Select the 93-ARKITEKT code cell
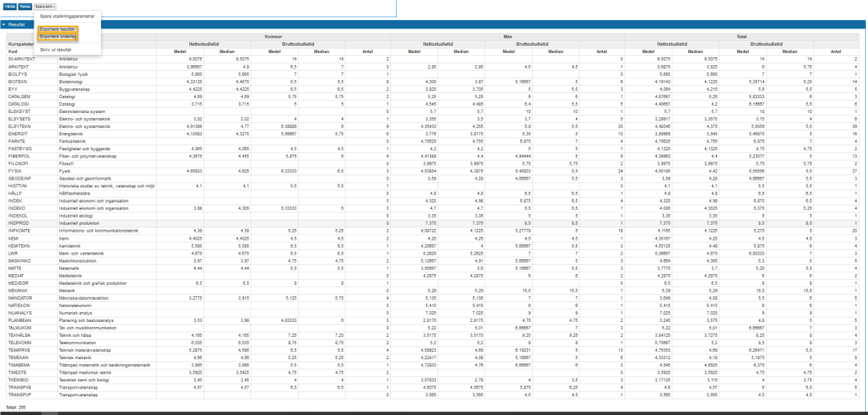 [x=21, y=59]
